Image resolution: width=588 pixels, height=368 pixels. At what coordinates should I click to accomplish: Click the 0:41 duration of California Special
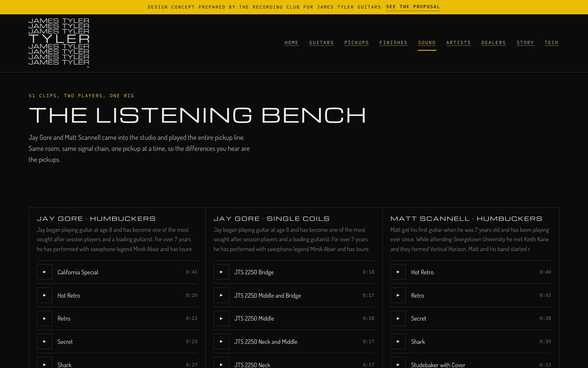192,272
